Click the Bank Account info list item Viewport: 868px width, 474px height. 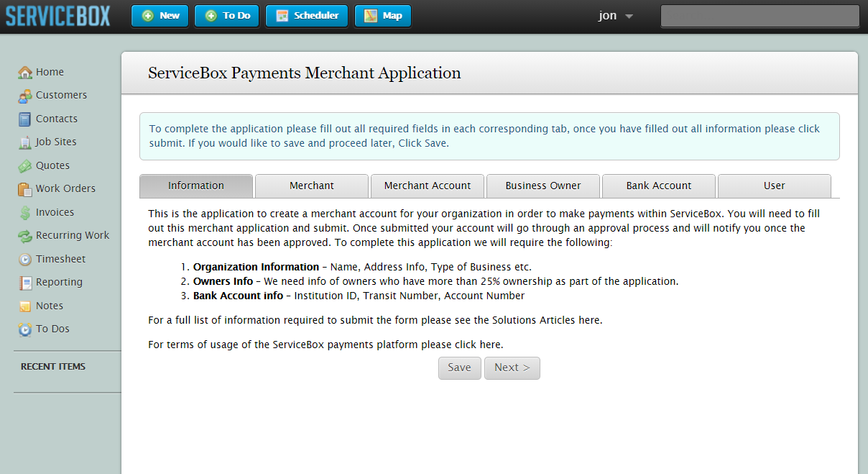point(359,296)
